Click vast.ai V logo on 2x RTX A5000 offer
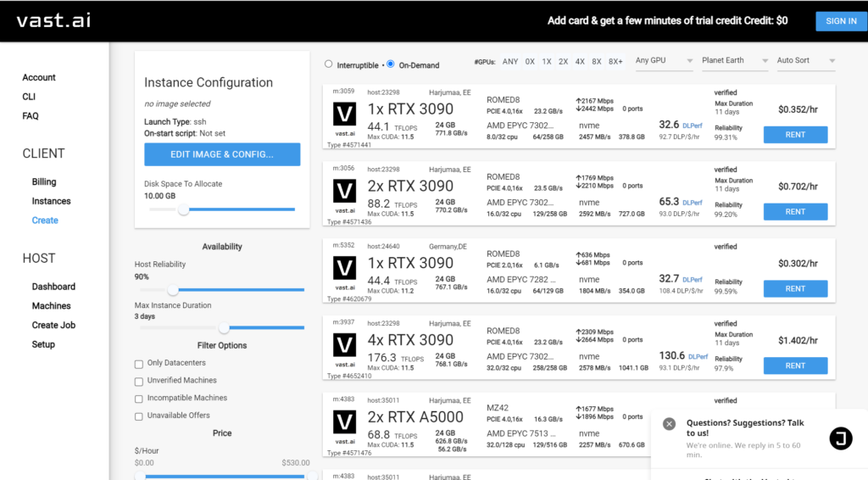This screenshot has width=868, height=480. [344, 422]
